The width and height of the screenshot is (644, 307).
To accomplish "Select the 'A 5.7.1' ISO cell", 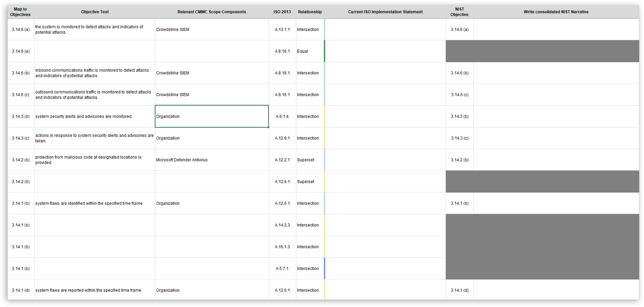I will [282, 268].
